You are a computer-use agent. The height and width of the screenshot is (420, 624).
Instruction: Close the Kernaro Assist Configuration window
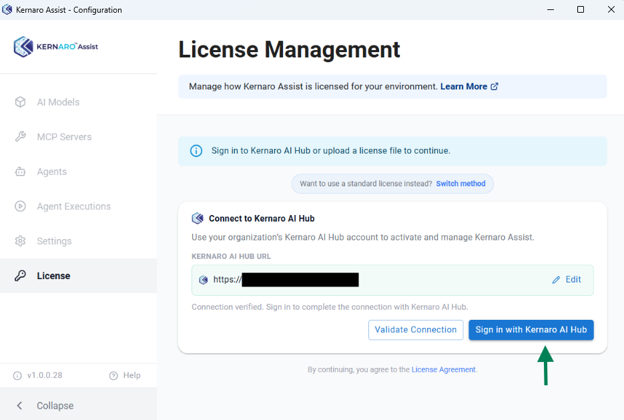pyautogui.click(x=611, y=10)
